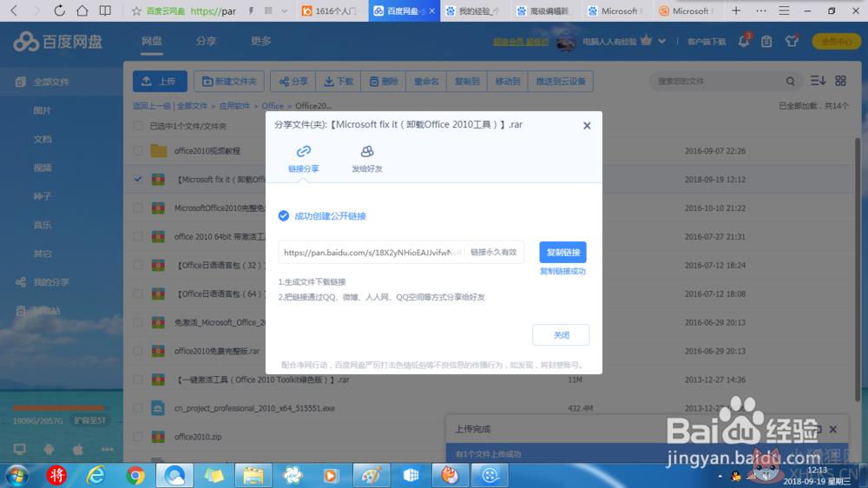The image size is (868, 488).
Task: Check the cn_project_professional_2010 exe checkbox
Action: tap(138, 408)
